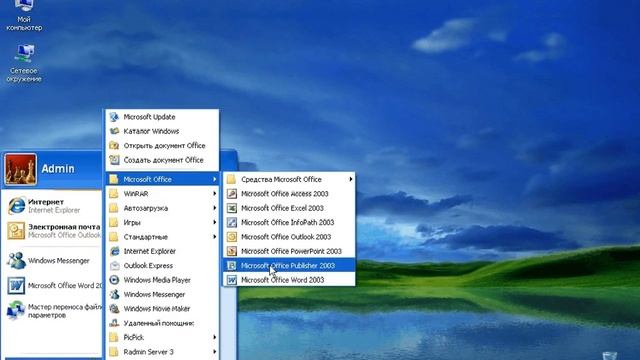Click the Microsoft Office PowerPoint 2003 label
Viewport: 640px width, 360px height.
291,251
